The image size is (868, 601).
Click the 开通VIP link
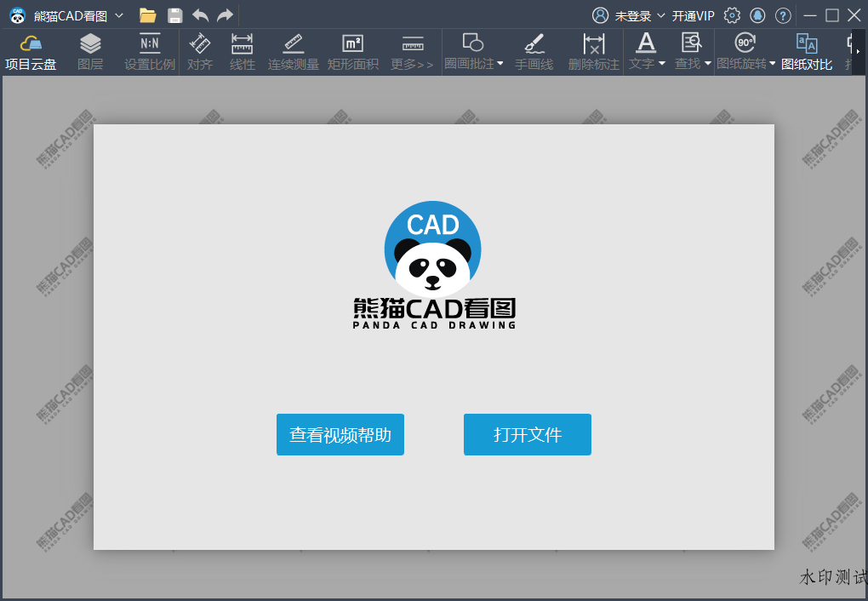tap(693, 16)
